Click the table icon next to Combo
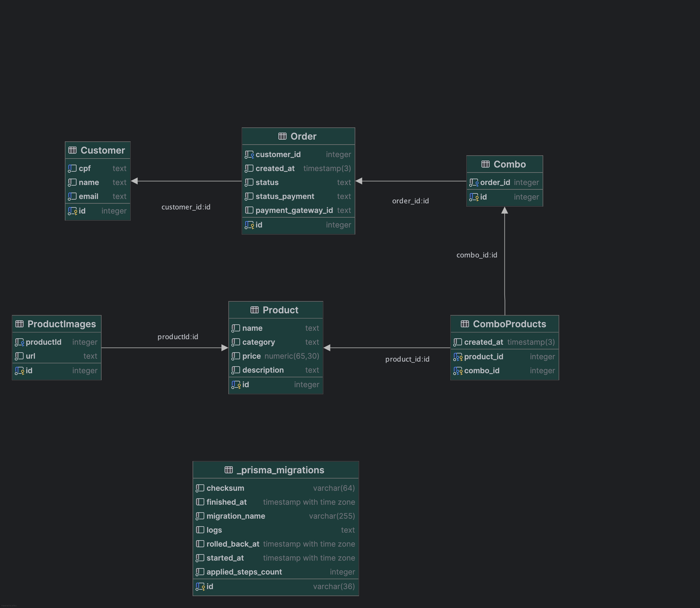The image size is (700, 608). [x=486, y=164]
